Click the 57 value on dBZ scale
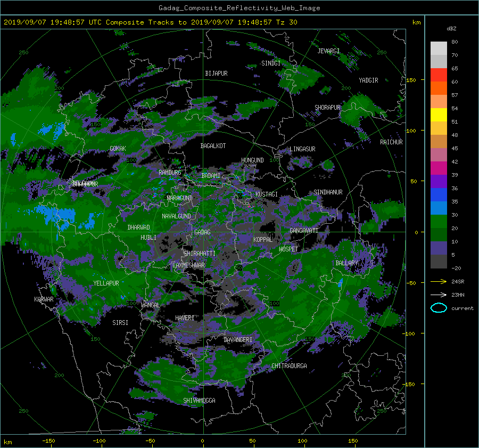 pyautogui.click(x=455, y=95)
